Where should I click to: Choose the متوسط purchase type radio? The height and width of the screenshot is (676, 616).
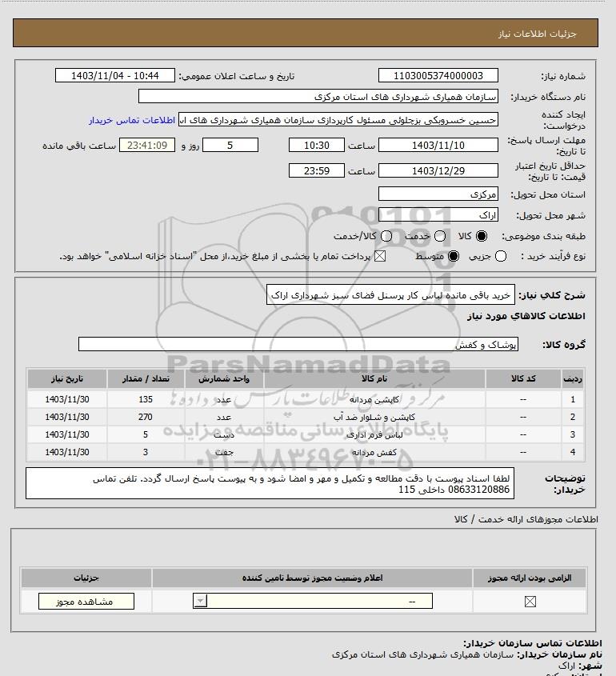(454, 257)
